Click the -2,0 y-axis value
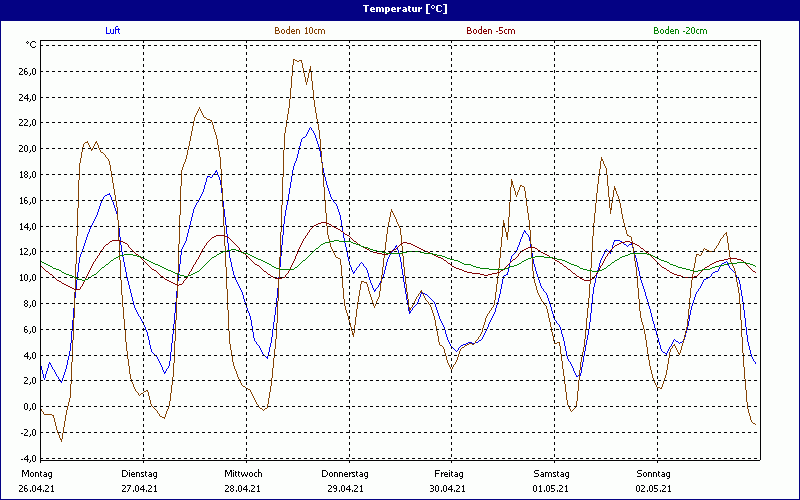Image resolution: width=800 pixels, height=500 pixels. (28, 433)
